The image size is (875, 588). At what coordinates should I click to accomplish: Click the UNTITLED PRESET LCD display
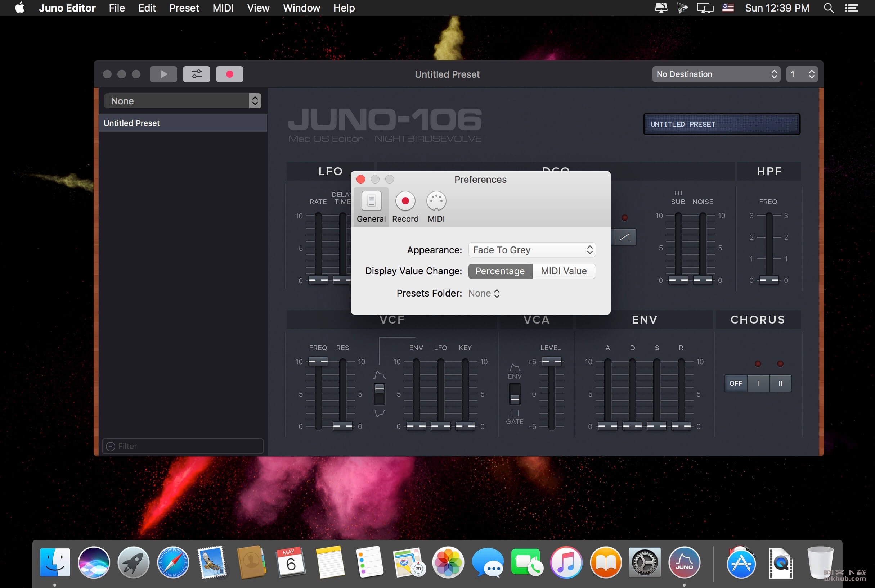(x=722, y=124)
